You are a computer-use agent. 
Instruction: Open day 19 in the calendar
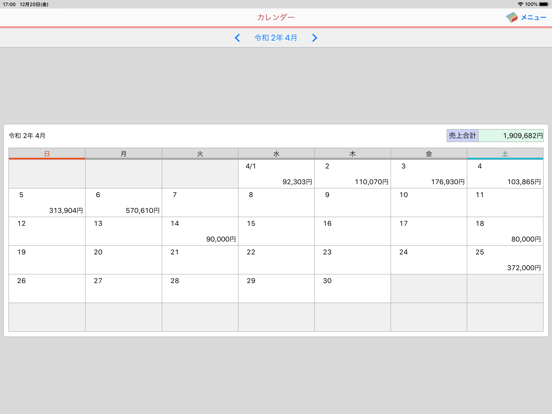pyautogui.click(x=47, y=260)
